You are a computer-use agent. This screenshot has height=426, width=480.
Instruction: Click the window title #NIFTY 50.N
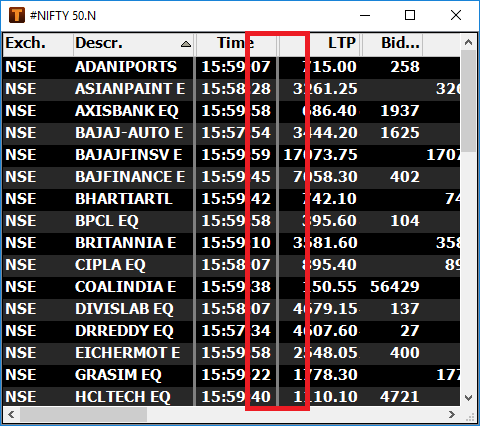63,16
